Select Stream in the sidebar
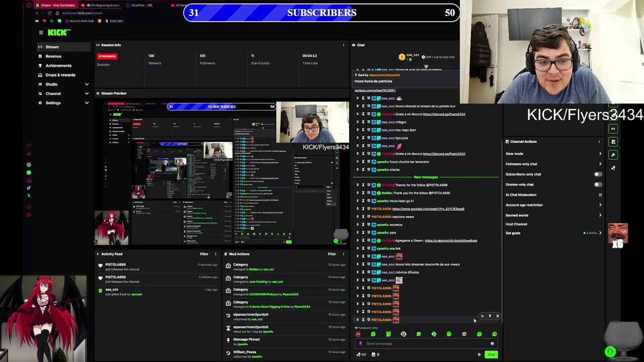 pos(63,47)
